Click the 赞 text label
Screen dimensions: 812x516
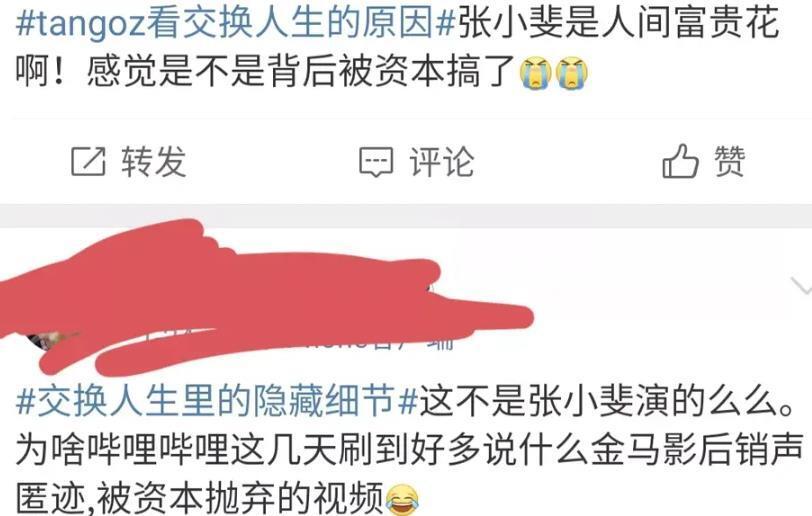(729, 161)
